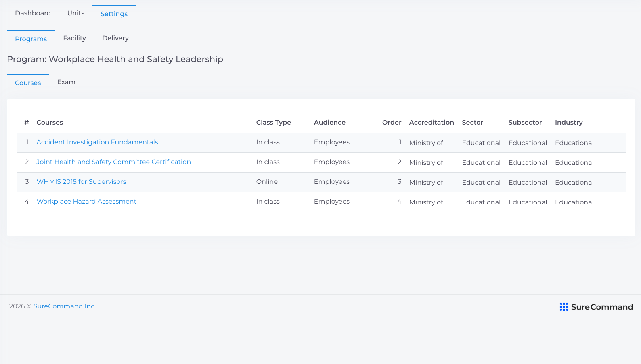
Task: Click the program title heading
Action: (x=115, y=60)
